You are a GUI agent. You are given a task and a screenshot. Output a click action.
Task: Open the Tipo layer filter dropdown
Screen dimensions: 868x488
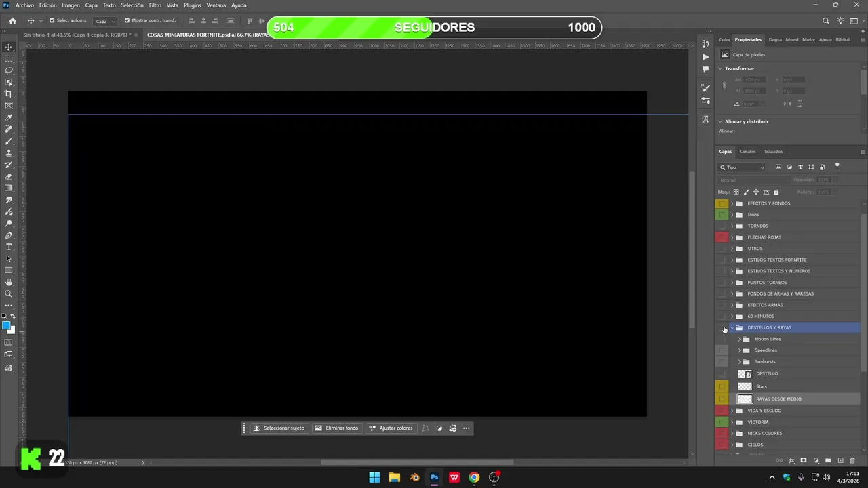(743, 167)
